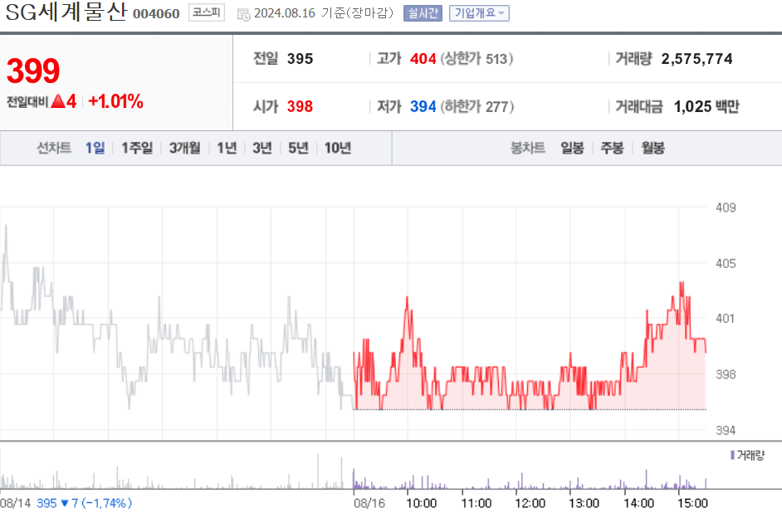The image size is (782, 532).
Task: Click the 11:00 time axis label
Action: [x=476, y=503]
